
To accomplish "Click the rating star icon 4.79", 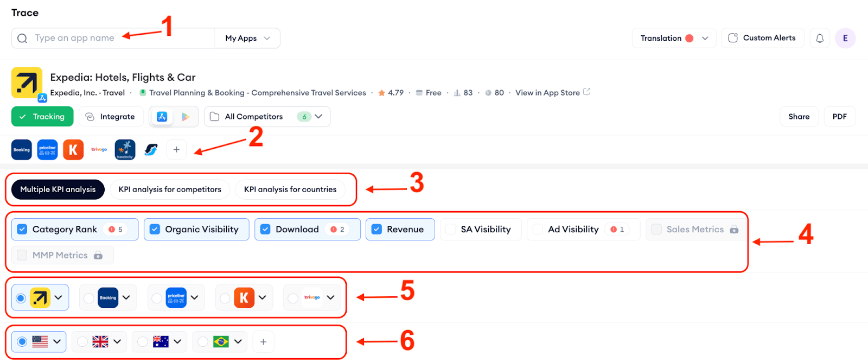I will click(x=382, y=93).
